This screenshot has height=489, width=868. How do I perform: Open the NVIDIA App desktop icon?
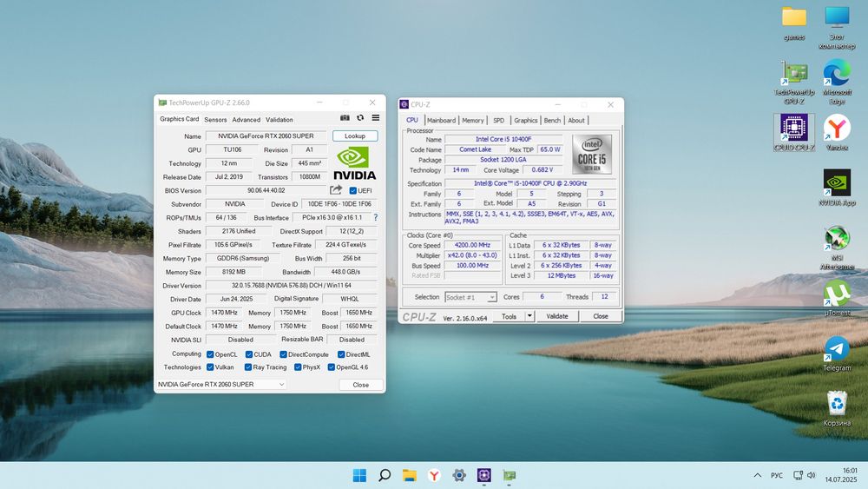tap(837, 183)
